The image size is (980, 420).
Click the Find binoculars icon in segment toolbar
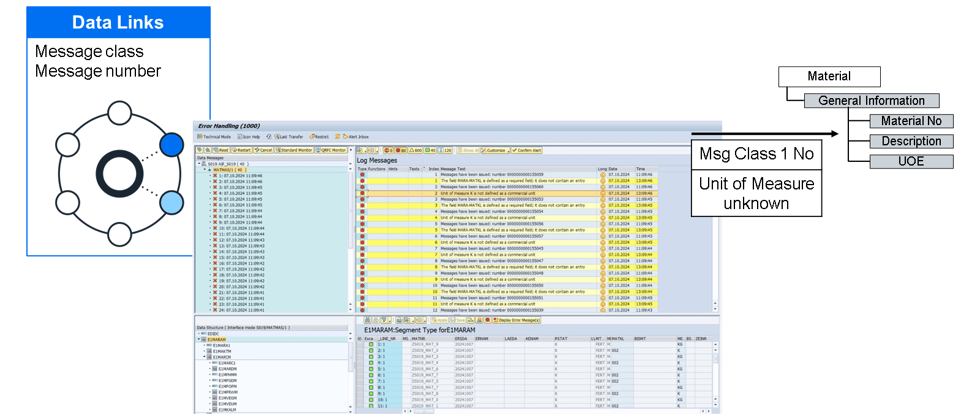(x=367, y=320)
